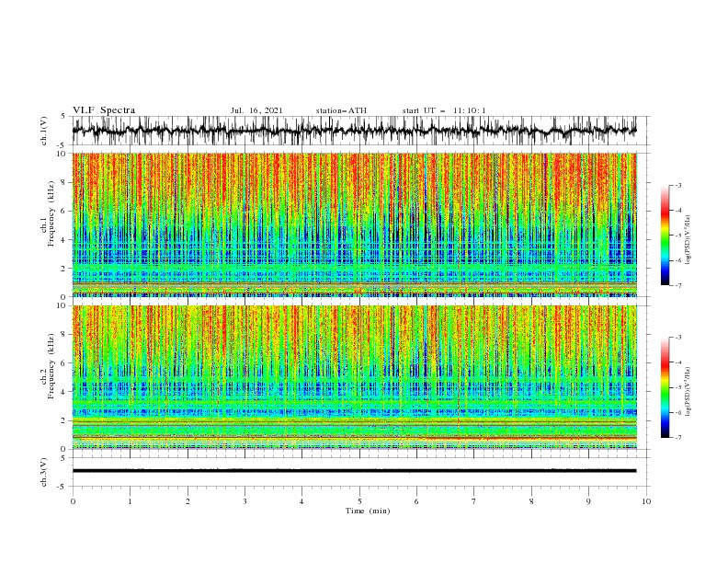Click the log(PSD) label beside ch.2 colorbar
728x563 pixels.
coord(688,392)
